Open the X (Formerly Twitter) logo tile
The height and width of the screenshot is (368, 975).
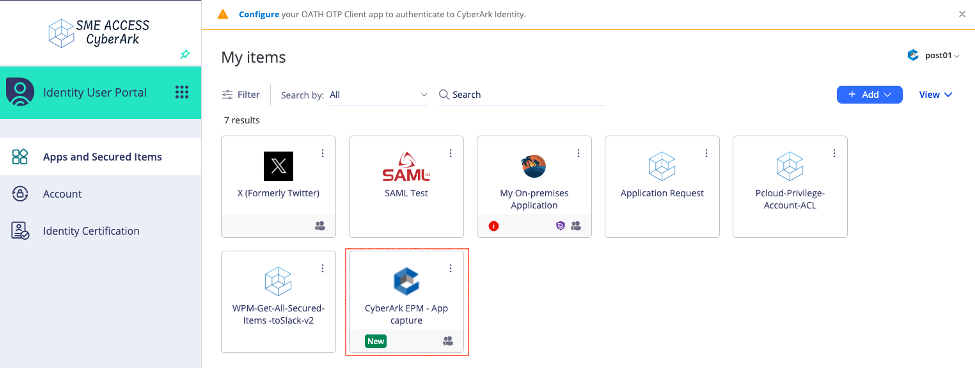click(x=278, y=167)
